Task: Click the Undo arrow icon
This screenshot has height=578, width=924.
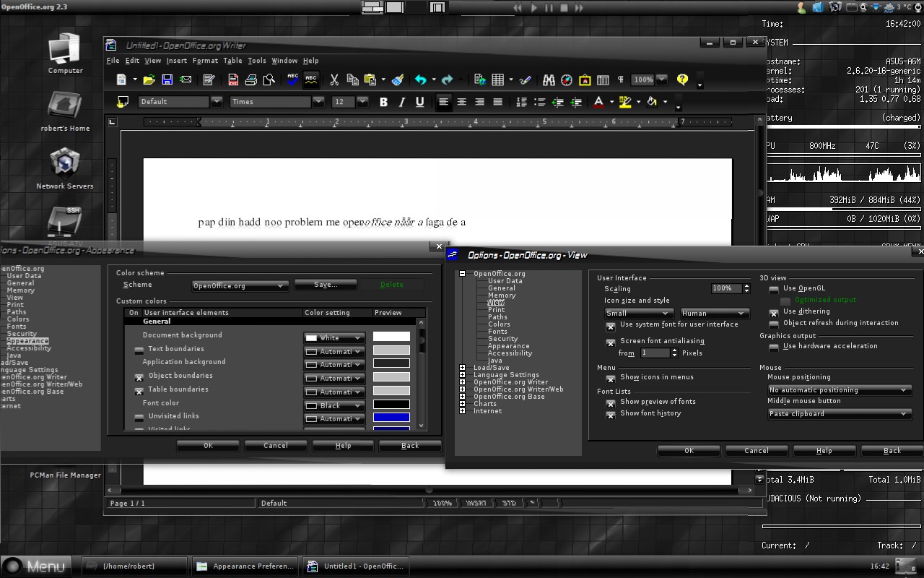Action: pos(420,79)
